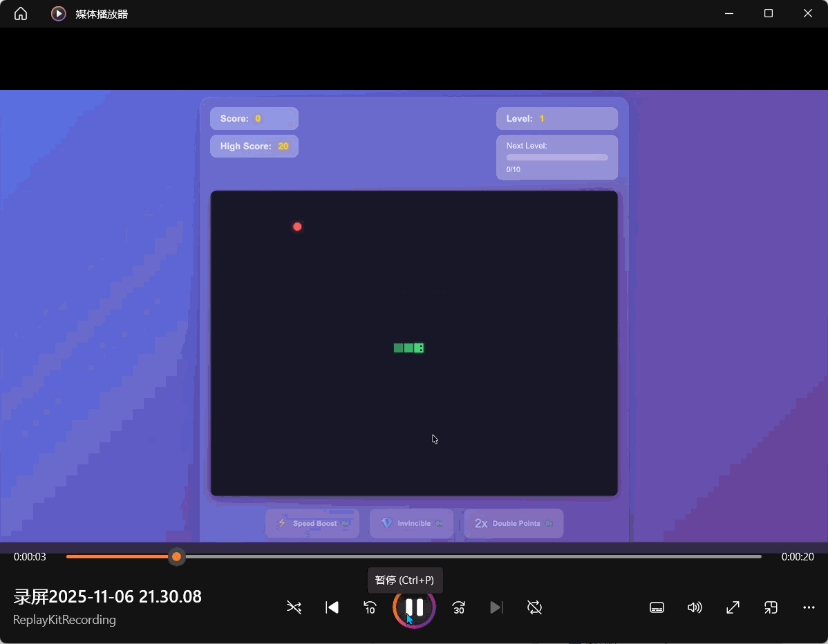Select the title 录屏2025-11-06 21.30.08
This screenshot has width=828, height=644.
click(108, 596)
